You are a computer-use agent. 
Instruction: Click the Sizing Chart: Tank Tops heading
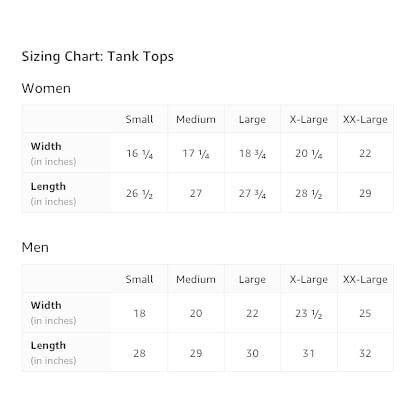pos(98,56)
